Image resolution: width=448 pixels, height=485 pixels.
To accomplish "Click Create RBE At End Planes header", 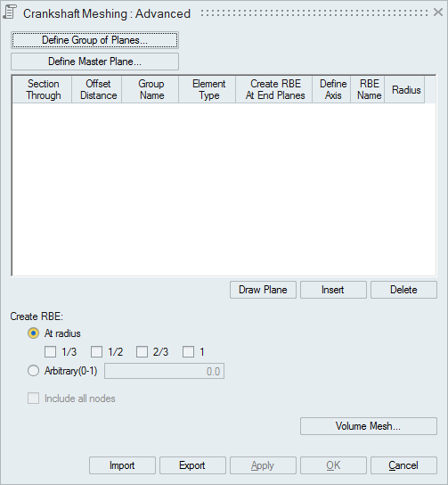I will (x=274, y=89).
